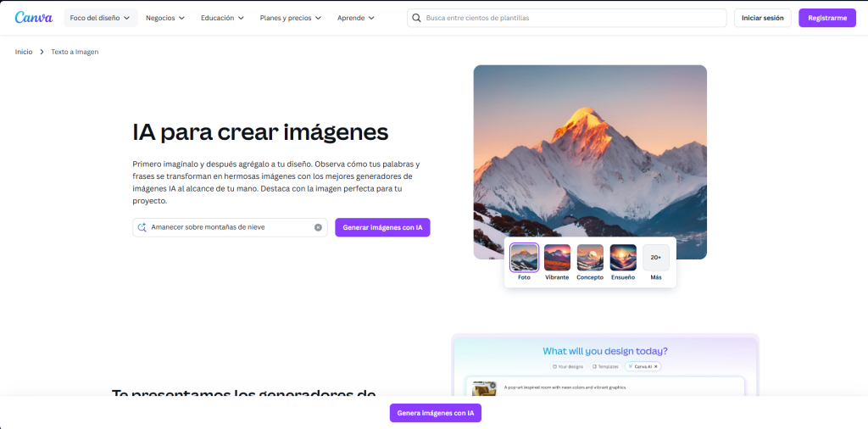
Task: Open the Negocios dropdown
Action: pyautogui.click(x=166, y=18)
